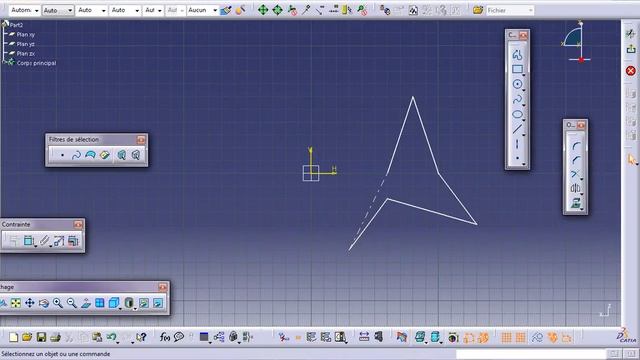Pick the volume selection filter
Screen dimensions: 640x360
pyautogui.click(x=105, y=155)
